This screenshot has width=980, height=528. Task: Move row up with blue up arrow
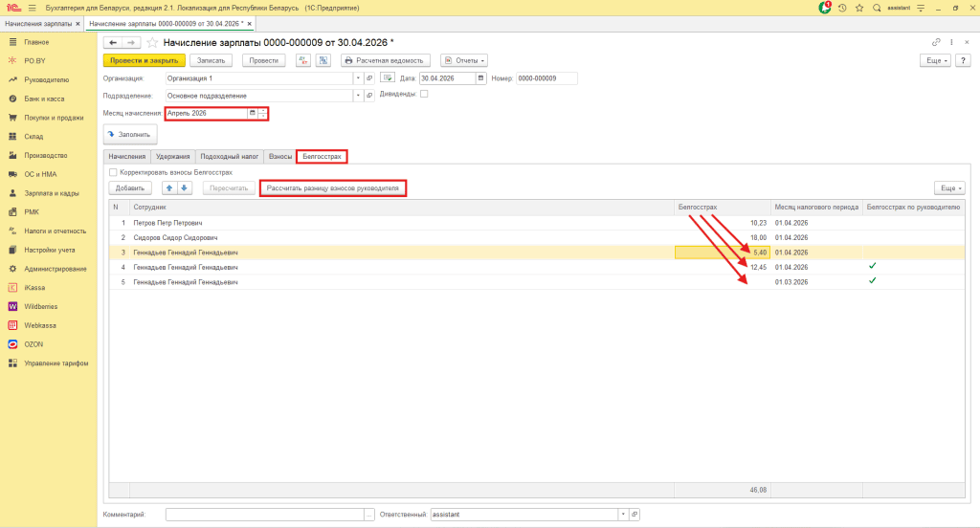[x=169, y=188]
